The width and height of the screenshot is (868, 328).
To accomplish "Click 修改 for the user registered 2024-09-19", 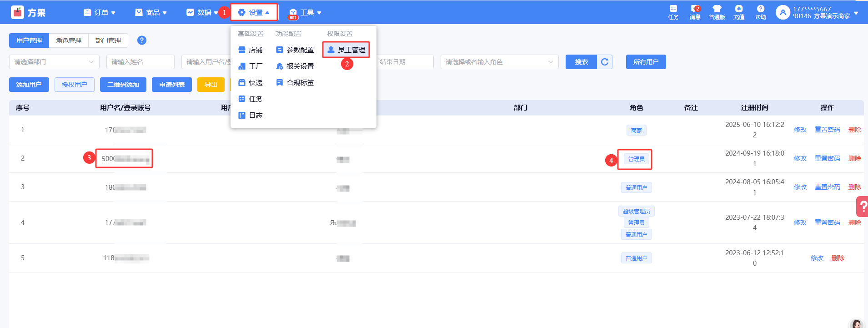I will point(800,158).
